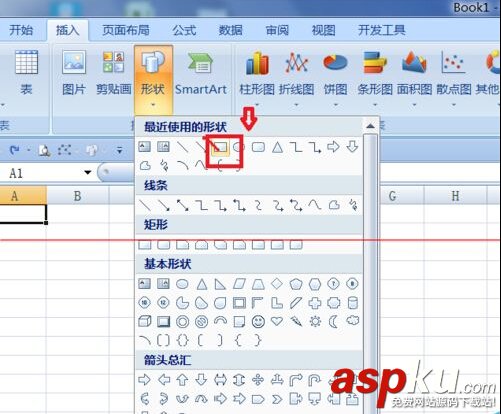This screenshot has height=414, width=501.
Task: Select the Folded Corner basic shape
Action: click(x=239, y=322)
